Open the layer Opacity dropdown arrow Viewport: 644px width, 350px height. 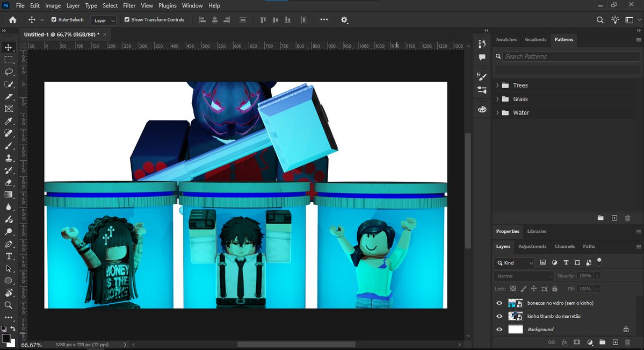(598, 276)
